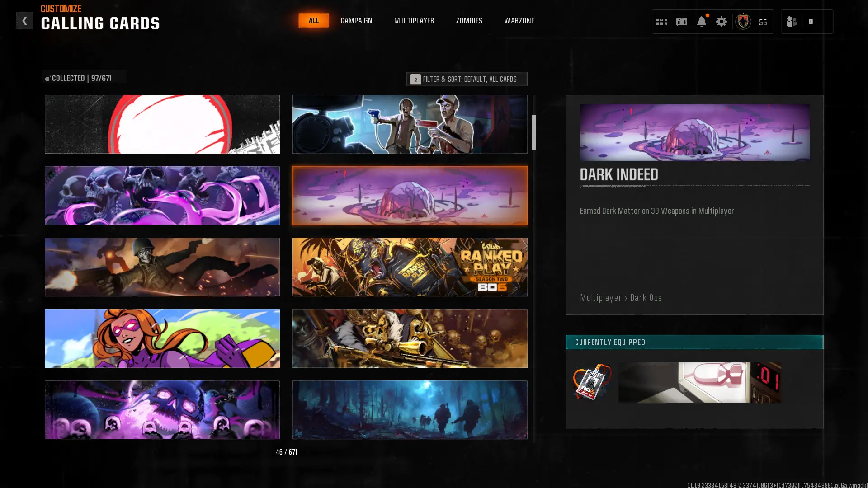The width and height of the screenshot is (868, 488).
Task: Click the CUSTOMIZE breadcrumb label
Action: pyautogui.click(x=61, y=9)
